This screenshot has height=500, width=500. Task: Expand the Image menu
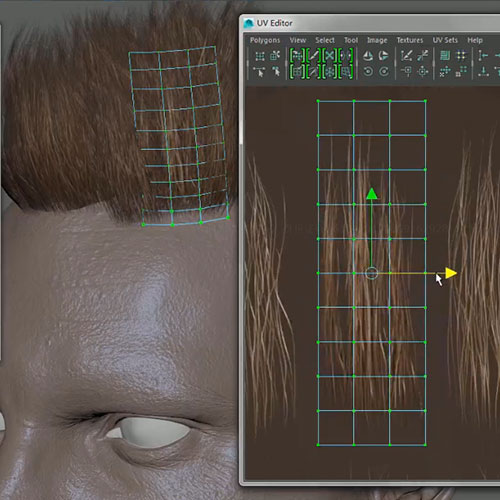[x=377, y=40]
